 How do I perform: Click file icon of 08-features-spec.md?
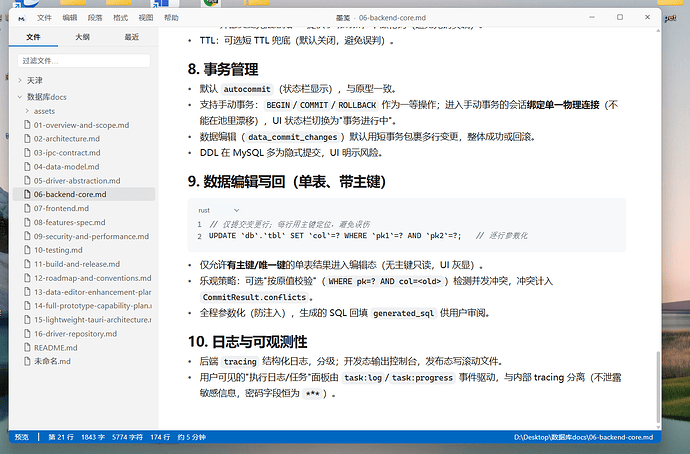tap(27, 222)
